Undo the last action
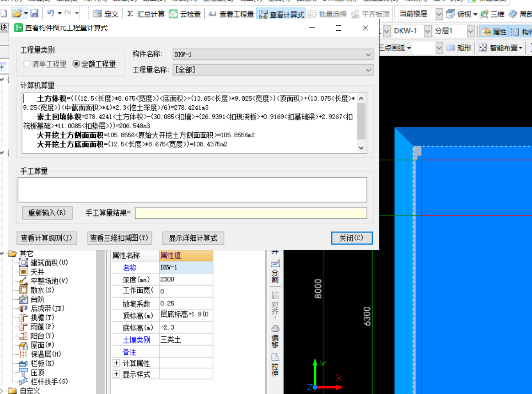 click(51, 14)
